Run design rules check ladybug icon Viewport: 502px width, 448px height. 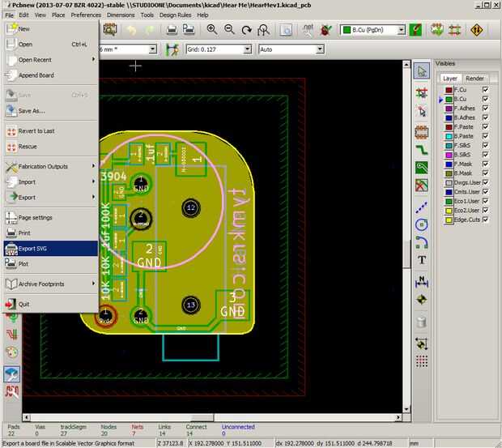click(x=325, y=30)
